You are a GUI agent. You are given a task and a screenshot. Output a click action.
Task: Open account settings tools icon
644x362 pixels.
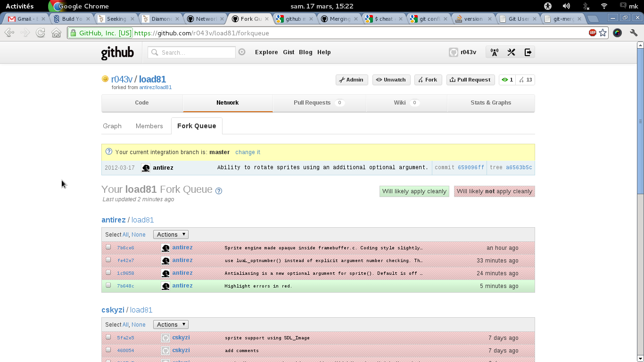[511, 52]
